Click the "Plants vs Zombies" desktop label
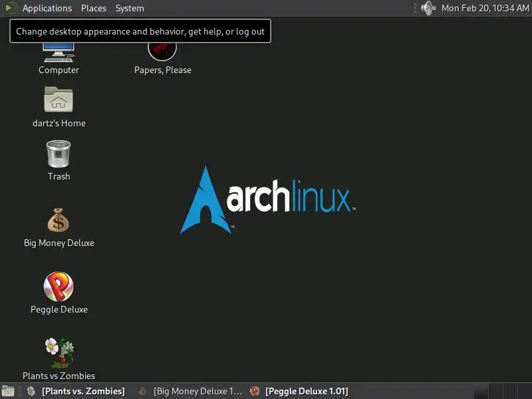532x399 pixels. 59,376
